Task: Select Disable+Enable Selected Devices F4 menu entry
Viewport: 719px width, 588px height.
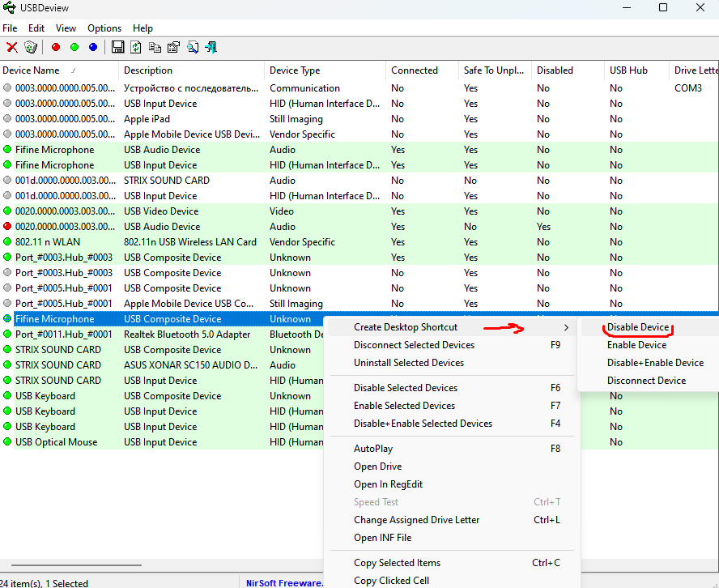Action: tap(452, 424)
